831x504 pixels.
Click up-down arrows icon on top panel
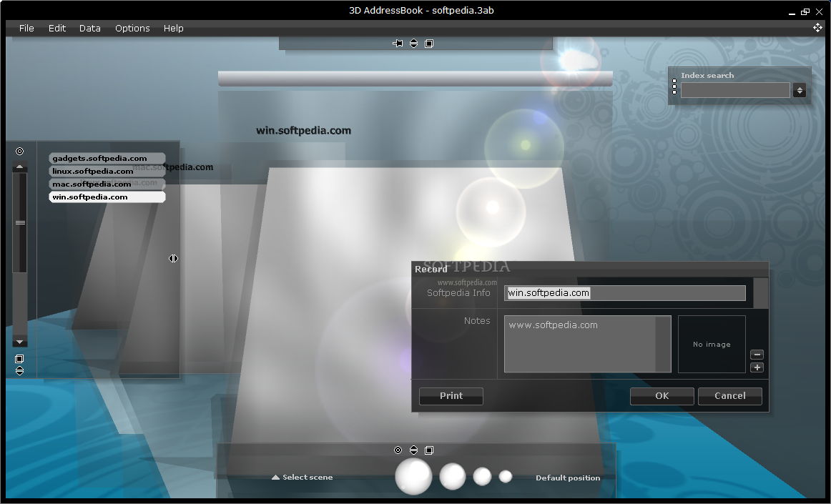pyautogui.click(x=413, y=44)
